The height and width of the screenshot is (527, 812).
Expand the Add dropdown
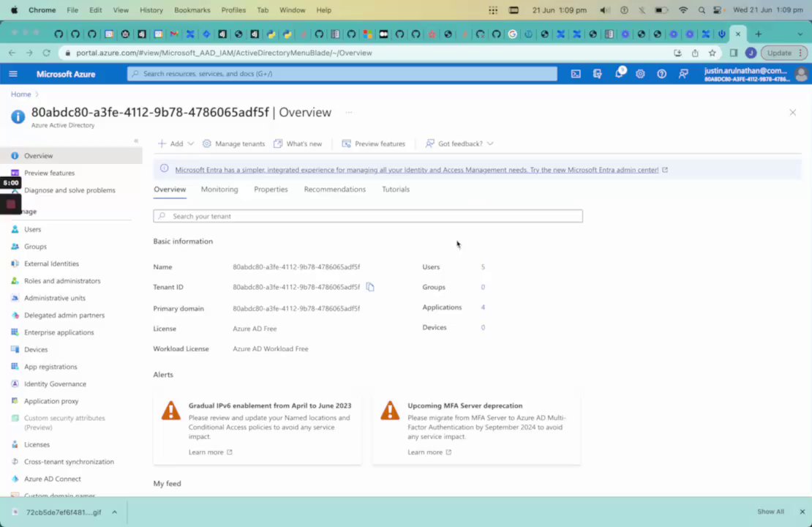click(x=176, y=143)
